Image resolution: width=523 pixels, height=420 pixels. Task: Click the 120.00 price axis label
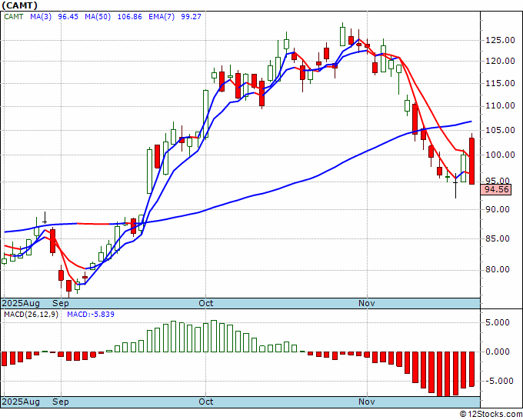click(x=502, y=61)
